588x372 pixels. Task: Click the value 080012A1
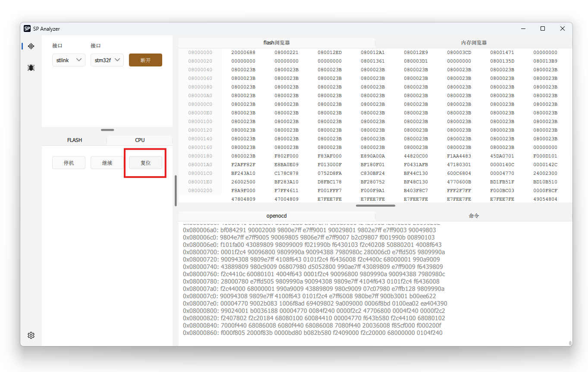[373, 52]
